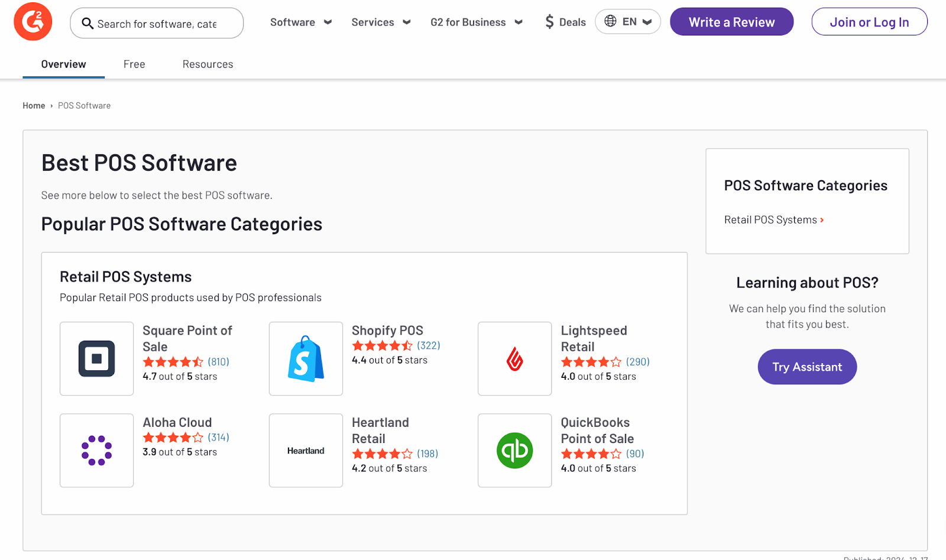The width and height of the screenshot is (946, 560).
Task: Click the arrow beside Retail POS Systems
Action: [822, 220]
